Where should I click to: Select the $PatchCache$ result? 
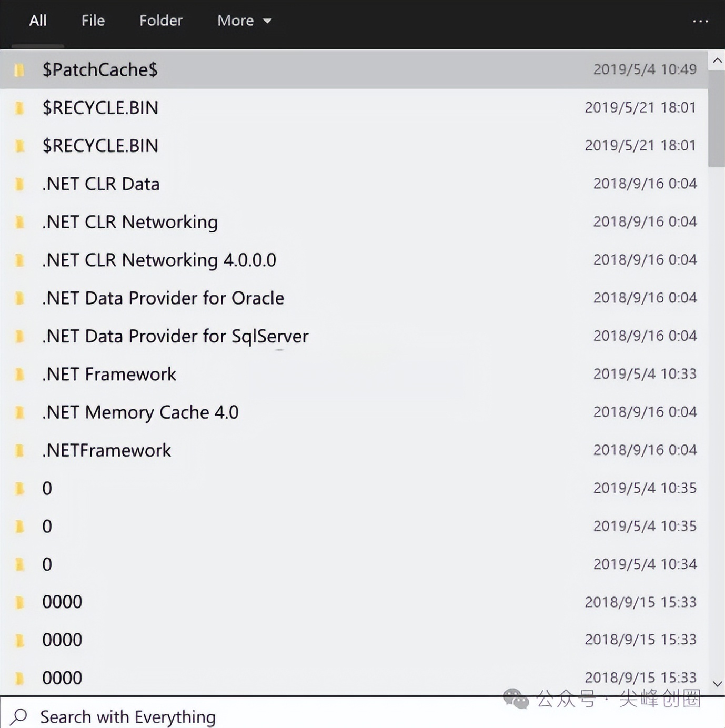point(354,69)
